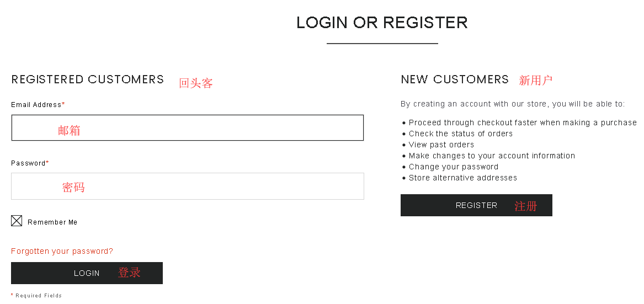The height and width of the screenshot is (304, 644).
Task: Click the 'LOGIN OR REGISTER' page heading
Action: pyautogui.click(x=382, y=23)
